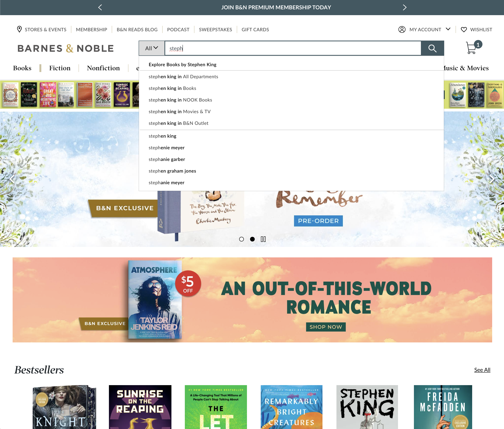The height and width of the screenshot is (429, 504).
Task: Open the Nonfiction navigation menu
Action: pyautogui.click(x=103, y=68)
